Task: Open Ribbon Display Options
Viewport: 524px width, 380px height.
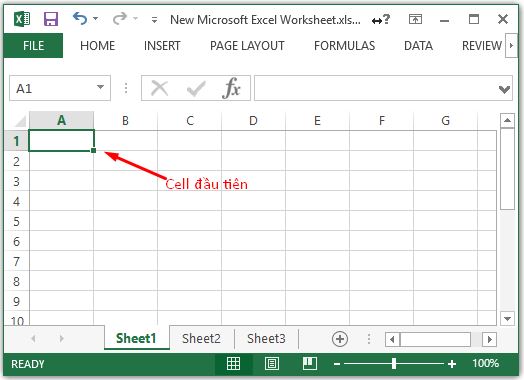Action: (x=415, y=19)
